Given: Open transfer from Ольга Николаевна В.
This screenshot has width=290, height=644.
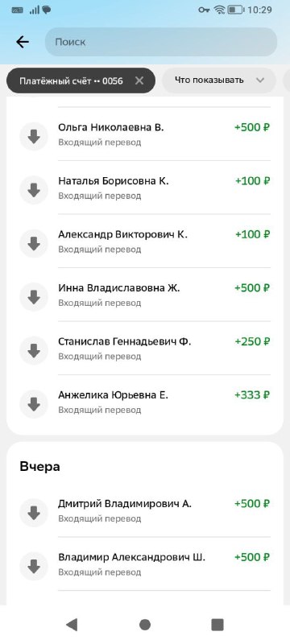Looking at the screenshot, I should (145, 134).
